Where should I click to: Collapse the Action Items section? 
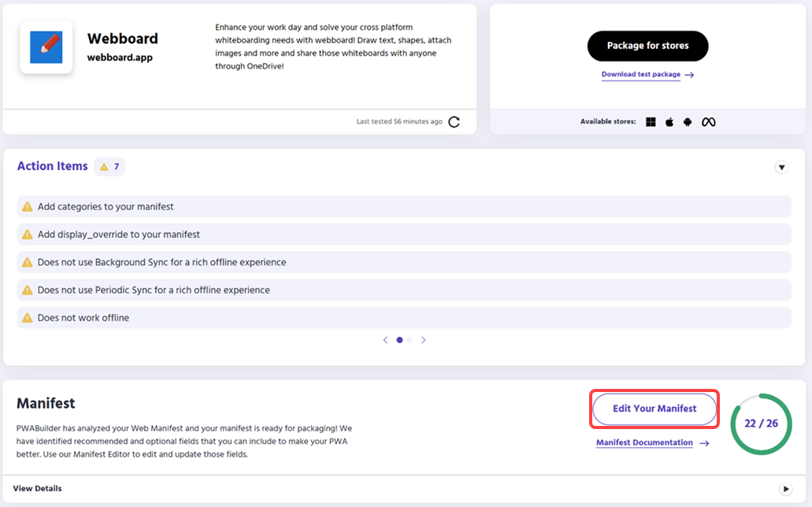pyautogui.click(x=781, y=167)
